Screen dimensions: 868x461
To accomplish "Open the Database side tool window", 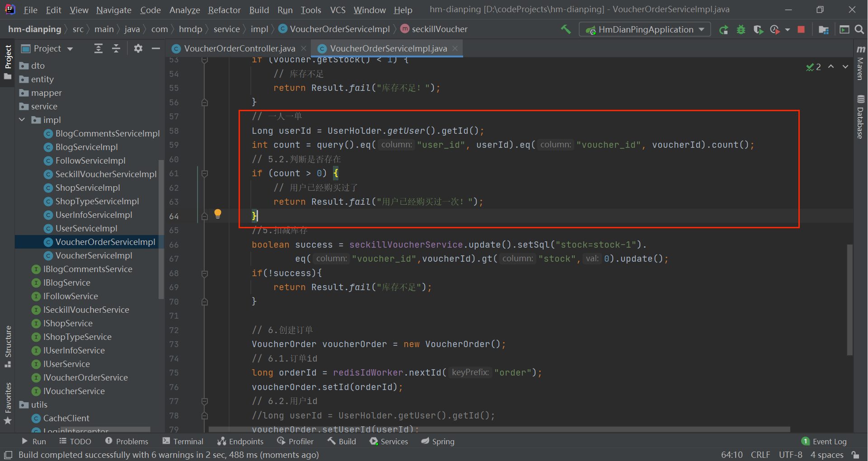I will (x=860, y=117).
